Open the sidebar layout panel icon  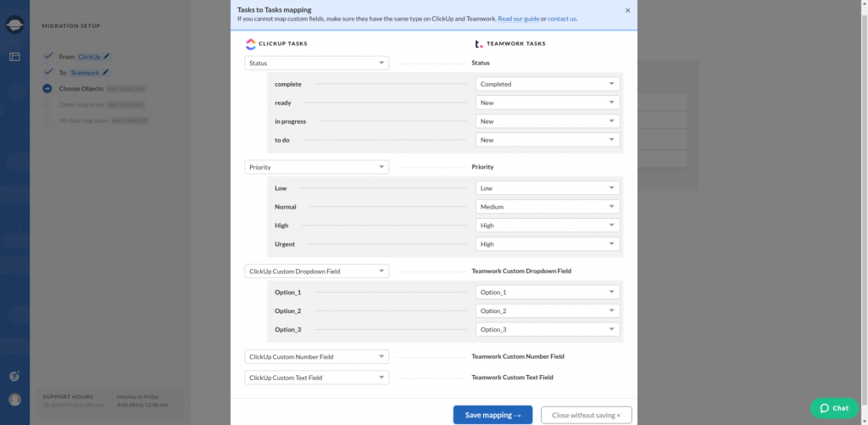tap(14, 57)
